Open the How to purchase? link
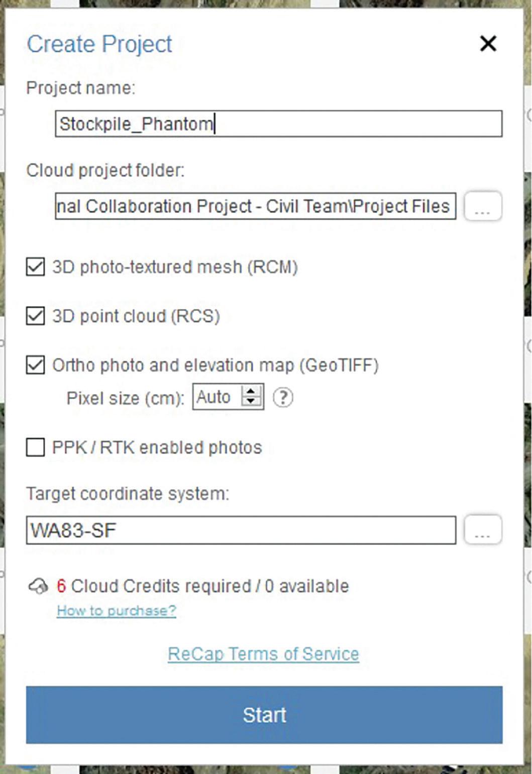This screenshot has width=532, height=774. tap(117, 611)
